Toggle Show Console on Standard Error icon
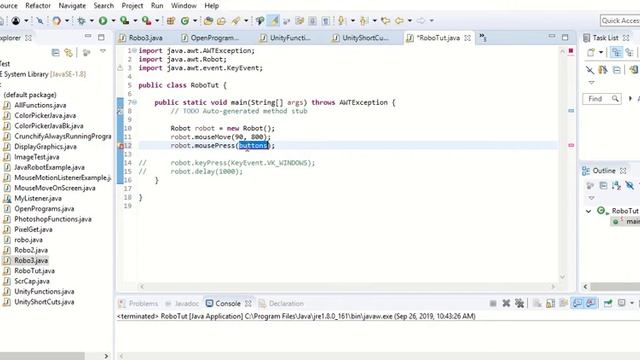 coord(591,303)
